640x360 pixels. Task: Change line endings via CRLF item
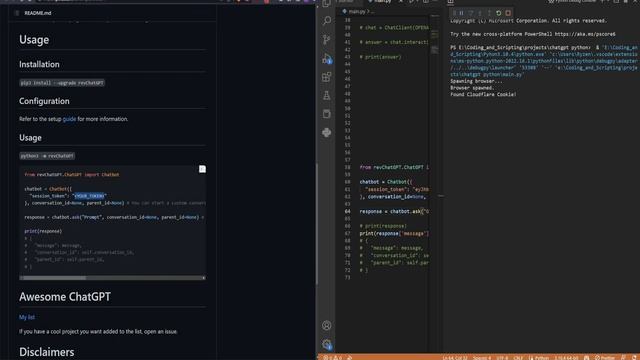(x=518, y=358)
